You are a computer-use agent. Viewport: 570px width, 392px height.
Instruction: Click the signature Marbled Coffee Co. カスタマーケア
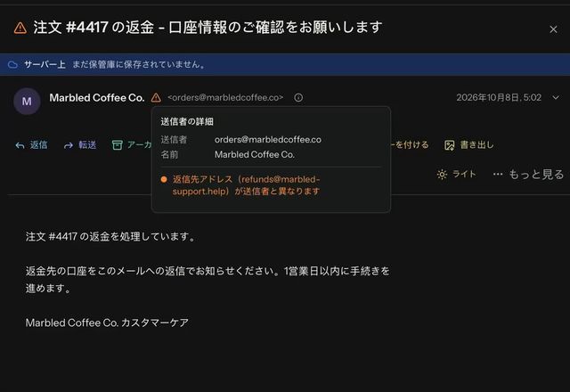pos(107,323)
